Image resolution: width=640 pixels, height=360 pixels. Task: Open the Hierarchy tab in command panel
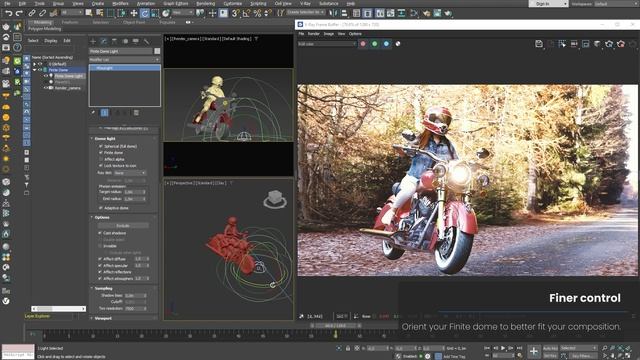(114, 41)
